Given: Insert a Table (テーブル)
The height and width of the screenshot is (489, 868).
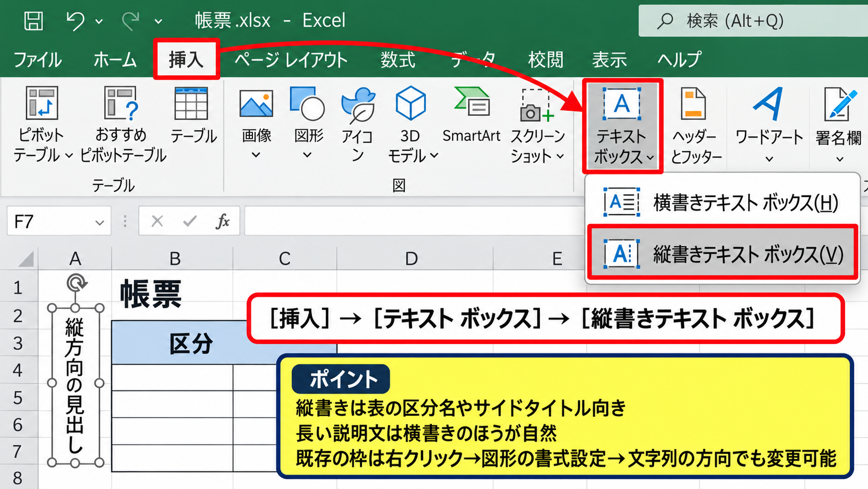Looking at the screenshot, I should coord(193,116).
